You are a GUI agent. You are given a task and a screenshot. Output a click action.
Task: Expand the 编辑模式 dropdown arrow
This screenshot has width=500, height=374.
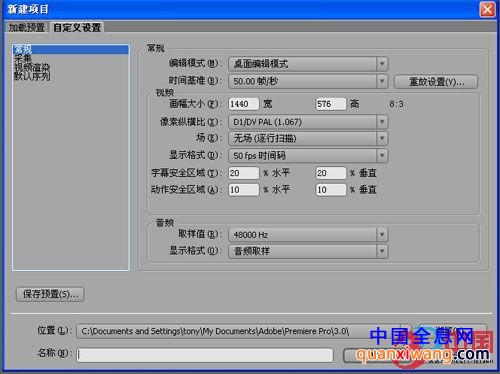(x=382, y=64)
